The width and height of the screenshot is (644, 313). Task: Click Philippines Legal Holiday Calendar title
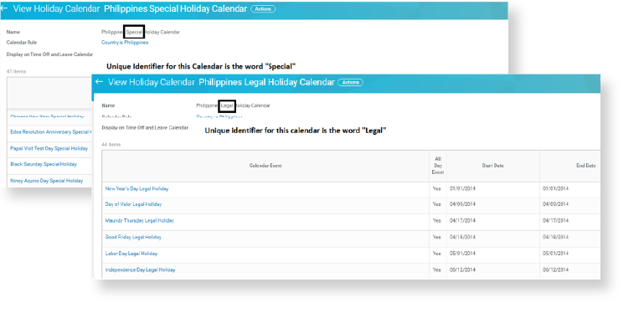(x=266, y=82)
